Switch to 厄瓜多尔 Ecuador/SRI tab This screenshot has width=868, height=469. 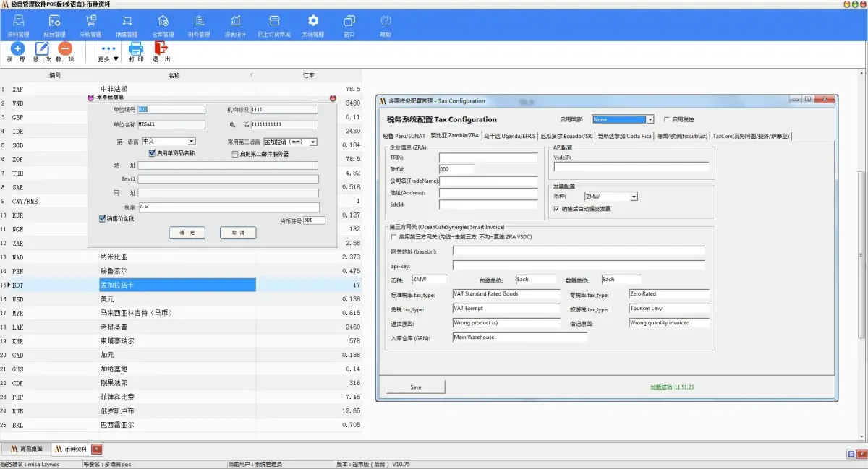tap(567, 136)
